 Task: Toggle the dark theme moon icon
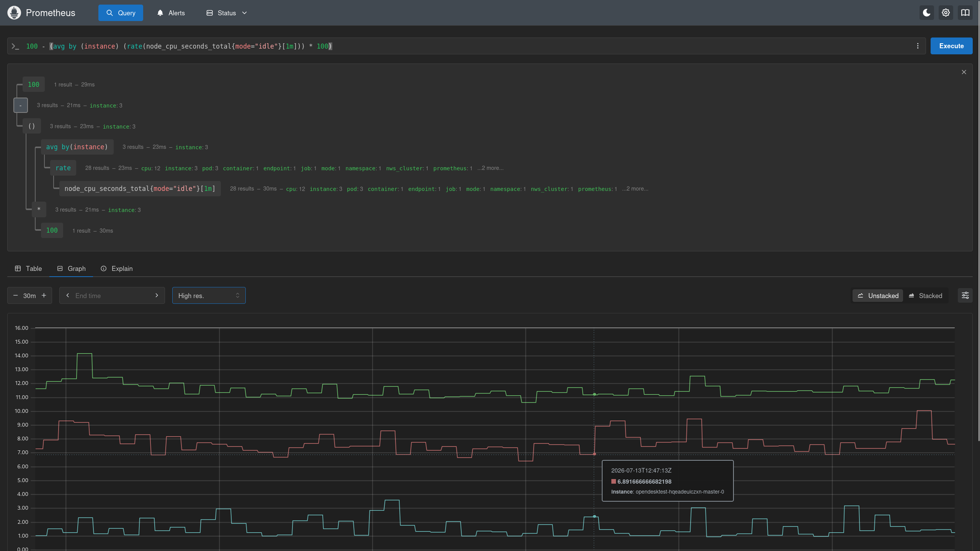(x=927, y=13)
